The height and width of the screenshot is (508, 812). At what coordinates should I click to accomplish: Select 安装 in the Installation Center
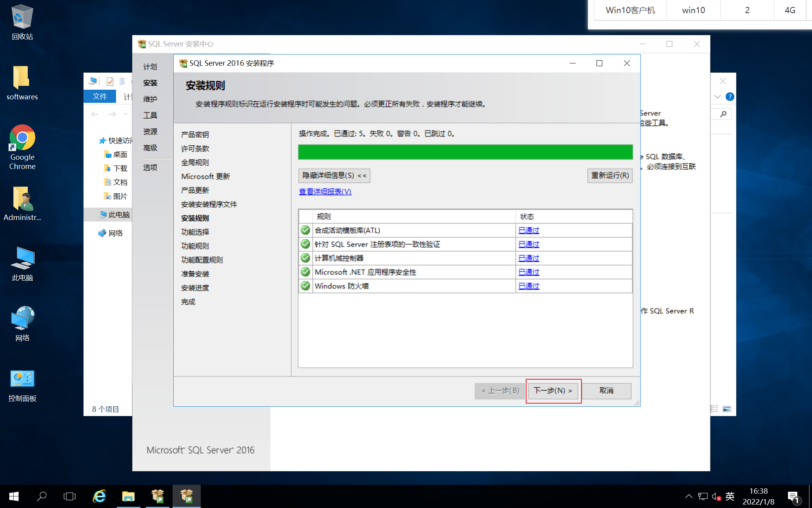point(150,83)
